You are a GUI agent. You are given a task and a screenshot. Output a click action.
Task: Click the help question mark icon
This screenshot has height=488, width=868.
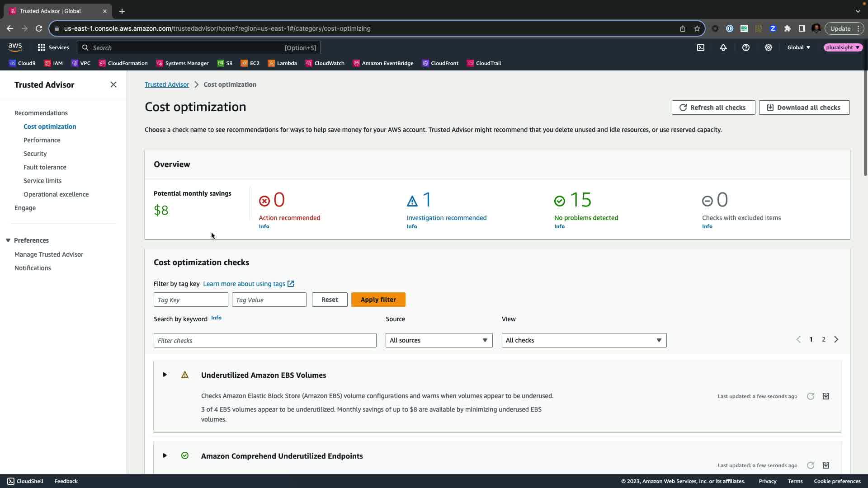coord(746,47)
